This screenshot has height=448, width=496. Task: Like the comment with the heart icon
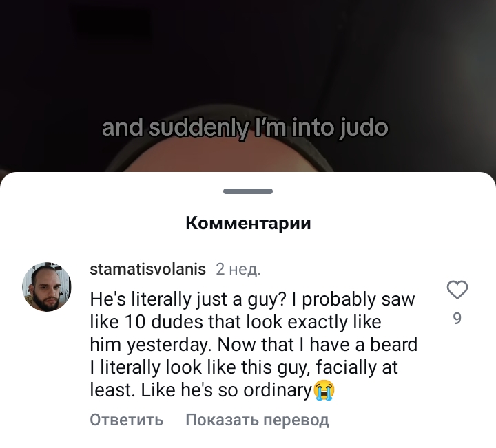click(457, 290)
